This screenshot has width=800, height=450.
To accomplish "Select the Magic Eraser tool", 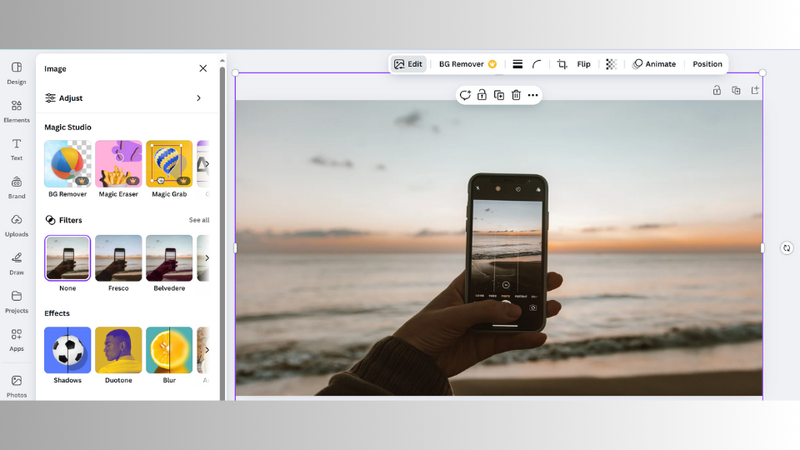I will point(118,169).
